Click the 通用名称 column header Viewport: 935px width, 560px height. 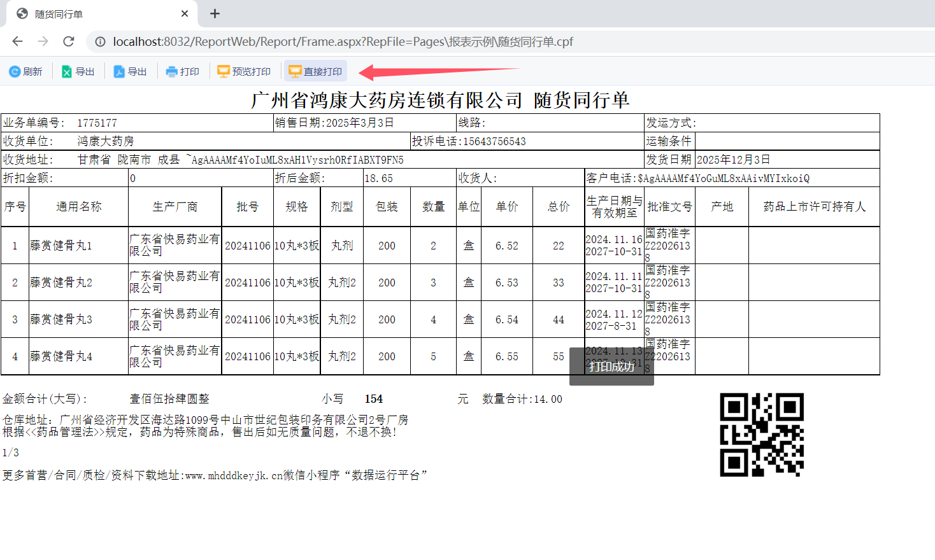coord(79,207)
